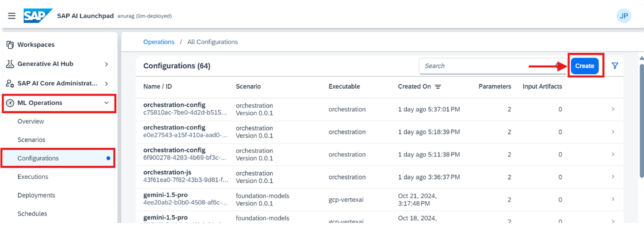
Task: Navigate to Deployments
Action: [x=36, y=195]
